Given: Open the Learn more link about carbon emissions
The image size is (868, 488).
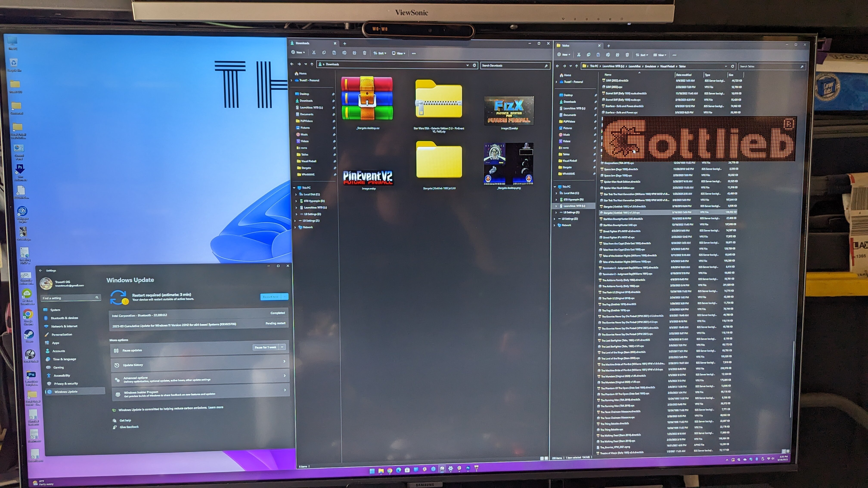Looking at the screenshot, I should tap(216, 407).
